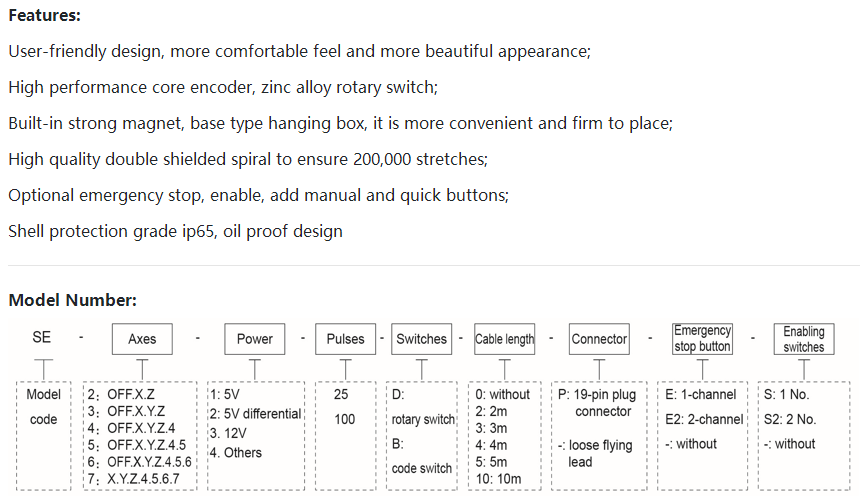Click the "E2: 2-channel" emergency stop option
Image resolution: width=860 pixels, height=496 pixels.
pyautogui.click(x=704, y=419)
